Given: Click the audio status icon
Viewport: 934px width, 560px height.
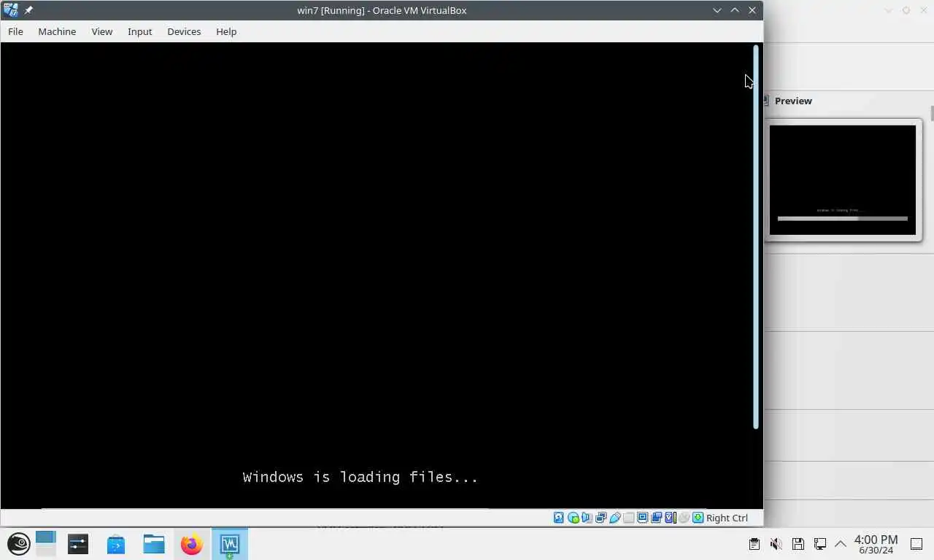Looking at the screenshot, I should pyautogui.click(x=587, y=518).
